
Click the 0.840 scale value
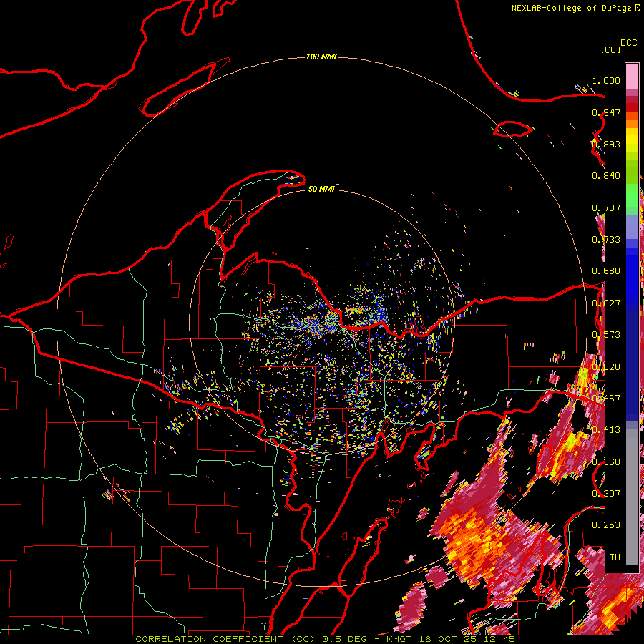606,176
